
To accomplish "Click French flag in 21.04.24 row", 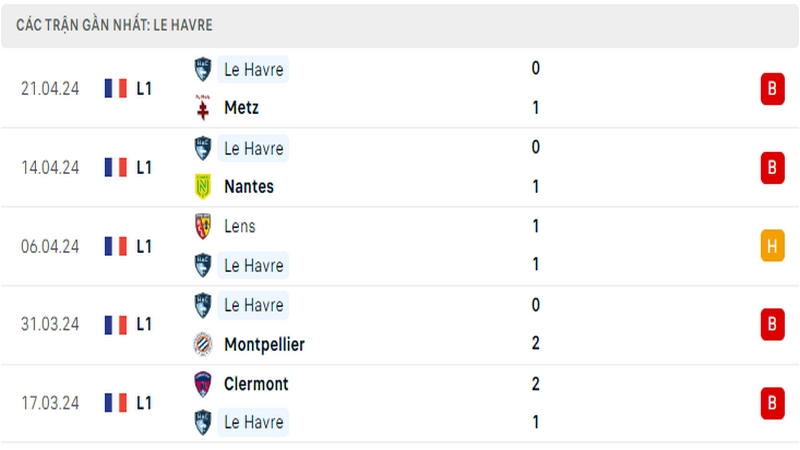I will (115, 88).
